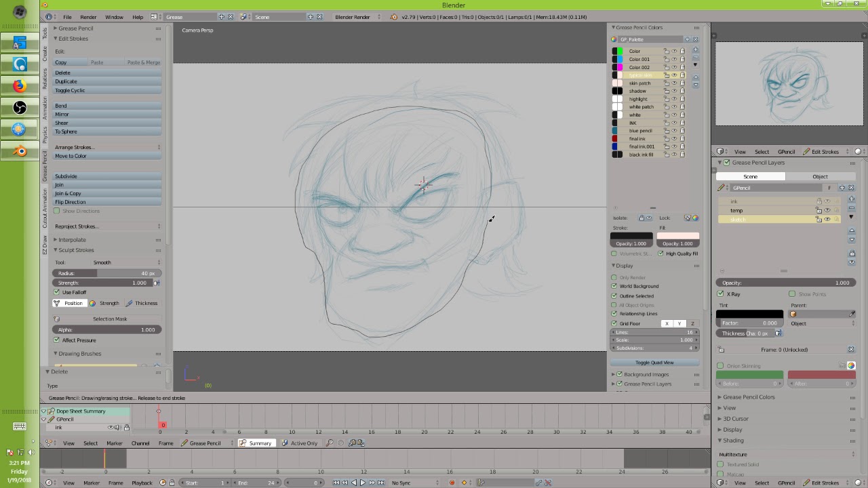Click the Flip Direction button
This screenshot has height=488, width=868.
click(107, 202)
